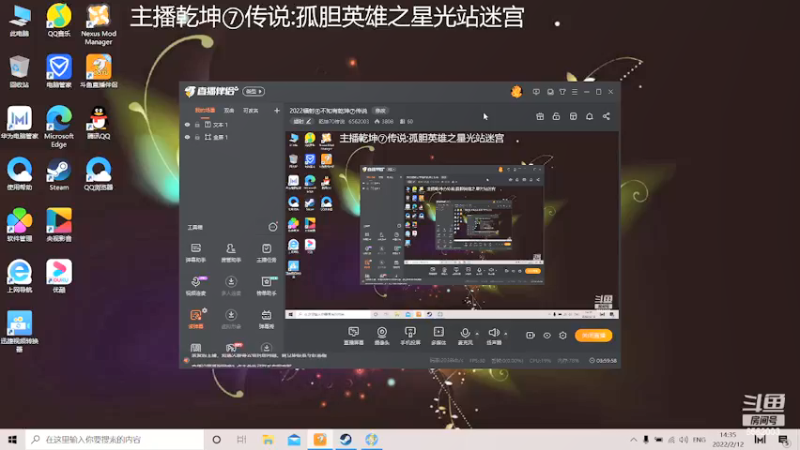
Task: Select the Steam desktop icon
Action: [59, 173]
